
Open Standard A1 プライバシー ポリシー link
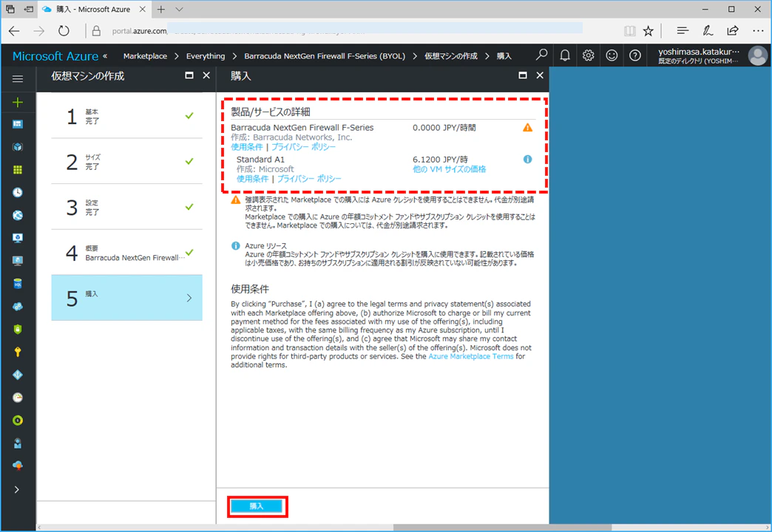pos(309,179)
